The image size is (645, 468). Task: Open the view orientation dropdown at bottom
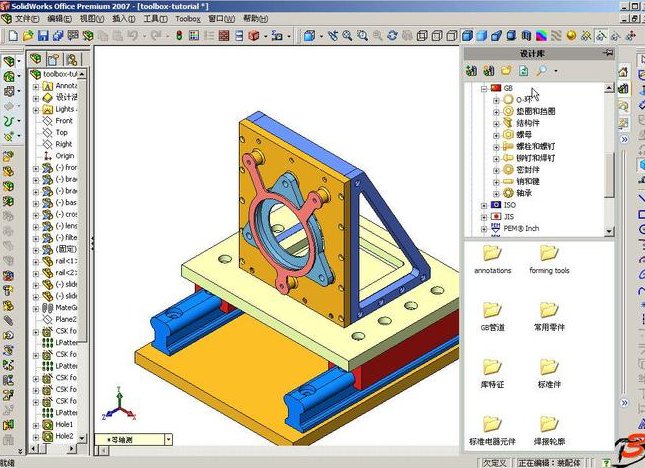[167, 439]
